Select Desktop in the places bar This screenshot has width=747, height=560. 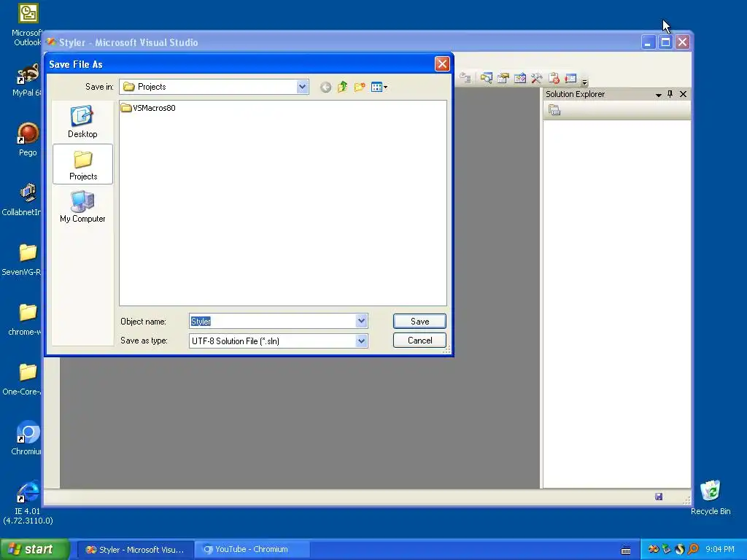pyautogui.click(x=82, y=122)
